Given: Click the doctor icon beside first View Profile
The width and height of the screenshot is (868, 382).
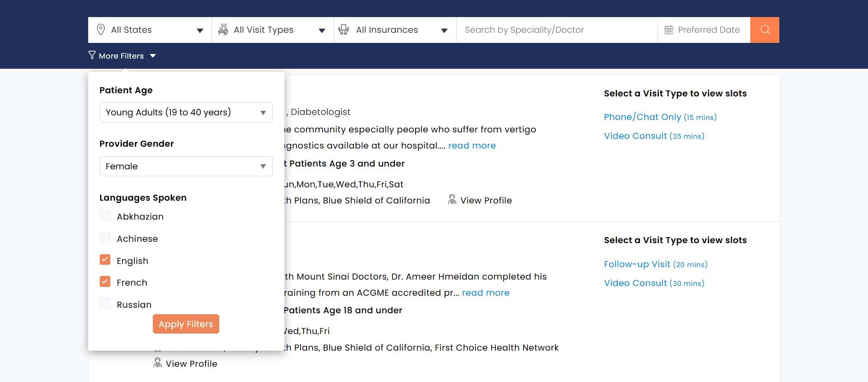Looking at the screenshot, I should tap(452, 199).
